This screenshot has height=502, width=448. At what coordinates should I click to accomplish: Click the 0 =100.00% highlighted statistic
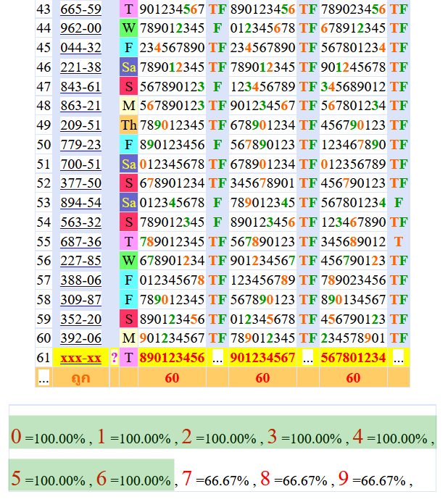click(49, 438)
